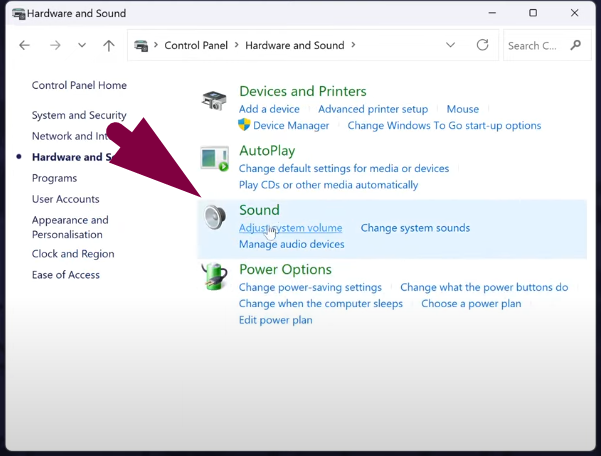Viewport: 601px width, 456px height.
Task: Click the title bar window icon
Action: tap(18, 13)
